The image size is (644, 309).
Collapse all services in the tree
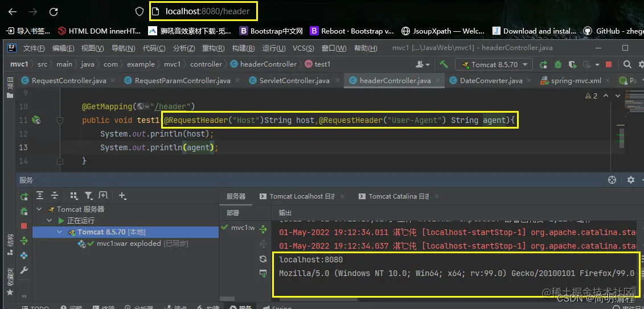coord(54,195)
